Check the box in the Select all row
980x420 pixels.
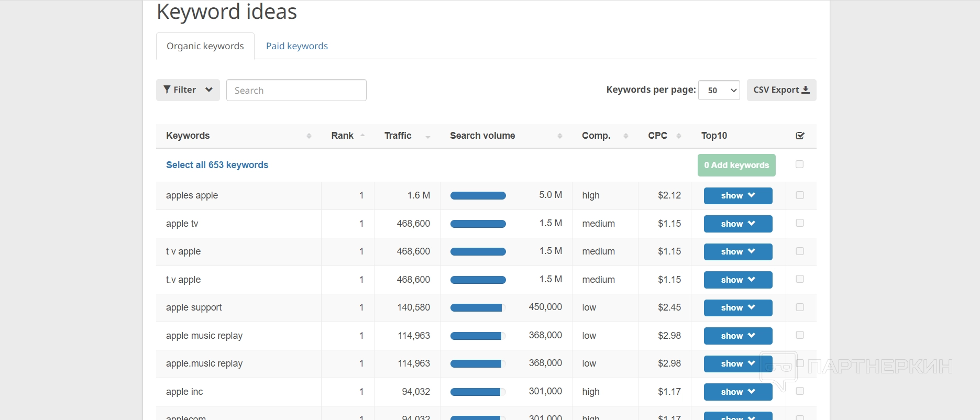pos(800,164)
